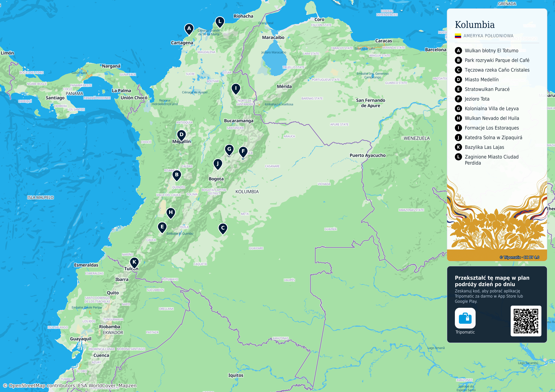
Task: Open map pin I near Norte de Santander
Action: (x=236, y=89)
